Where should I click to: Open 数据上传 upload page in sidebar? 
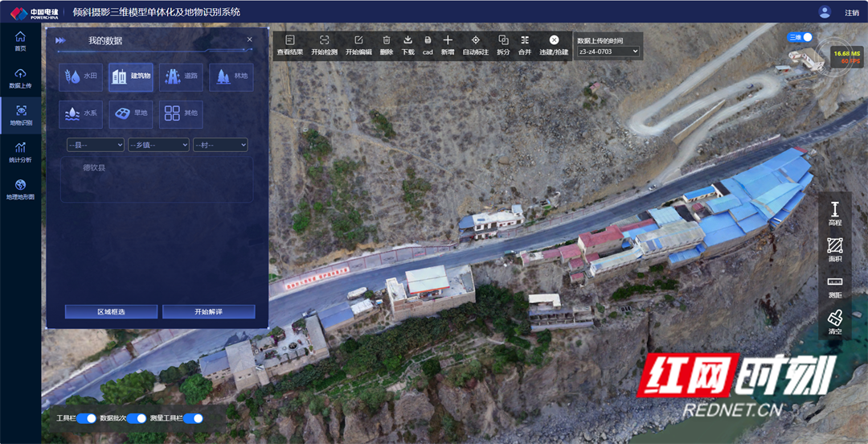[20, 79]
